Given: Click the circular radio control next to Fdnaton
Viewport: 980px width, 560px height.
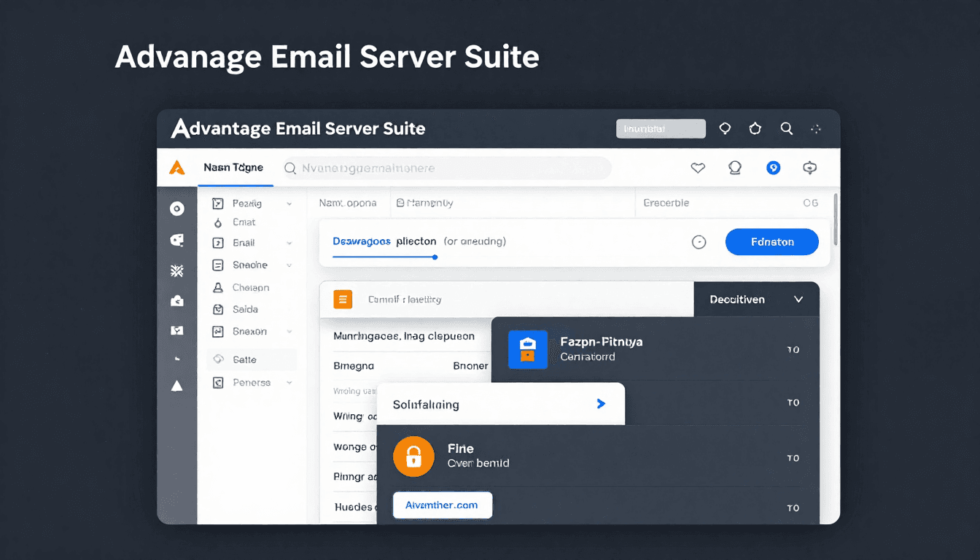Looking at the screenshot, I should click(x=699, y=241).
